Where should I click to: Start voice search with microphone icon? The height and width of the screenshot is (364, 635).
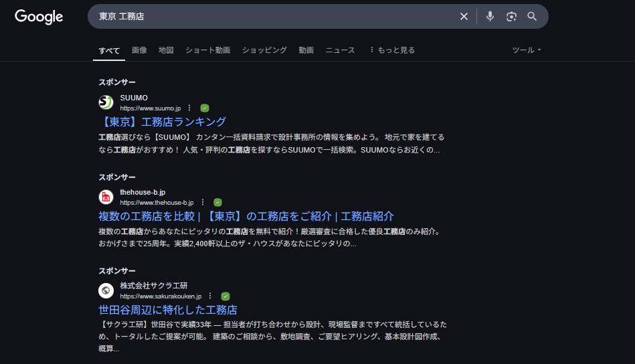point(490,16)
